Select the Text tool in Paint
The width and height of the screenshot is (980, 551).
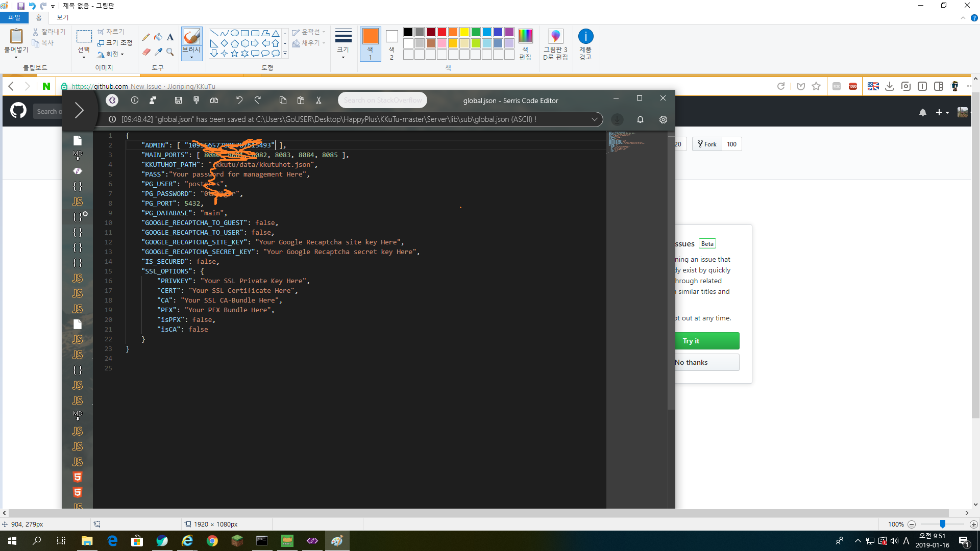click(x=170, y=37)
